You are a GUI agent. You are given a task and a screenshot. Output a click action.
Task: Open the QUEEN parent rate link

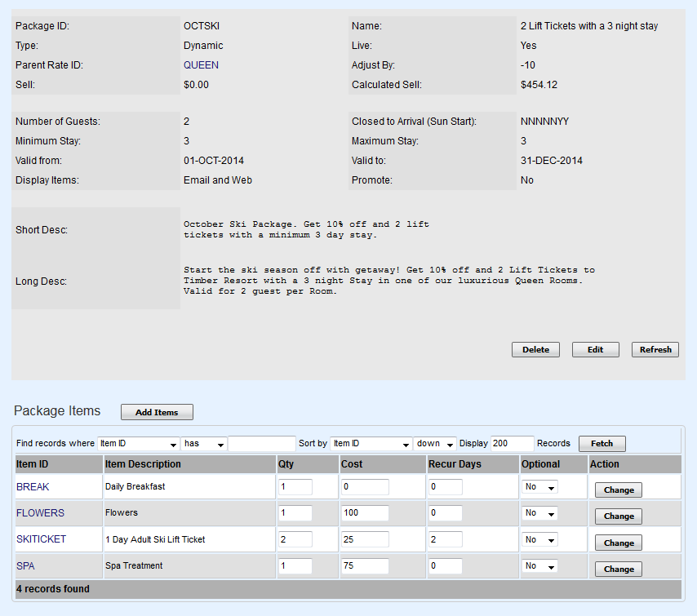(201, 65)
